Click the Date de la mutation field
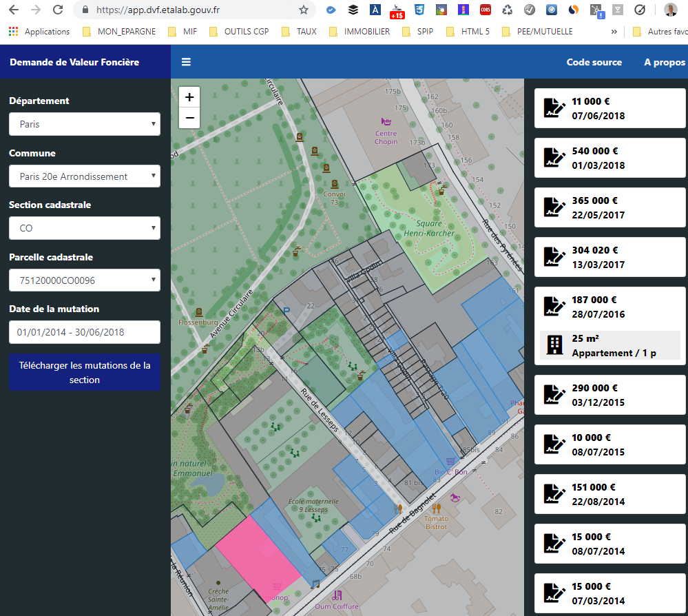This screenshot has width=688, height=616. (84, 332)
